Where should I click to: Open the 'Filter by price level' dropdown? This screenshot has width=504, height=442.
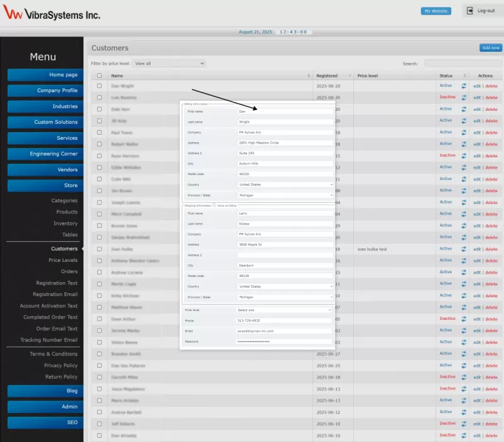click(x=169, y=64)
